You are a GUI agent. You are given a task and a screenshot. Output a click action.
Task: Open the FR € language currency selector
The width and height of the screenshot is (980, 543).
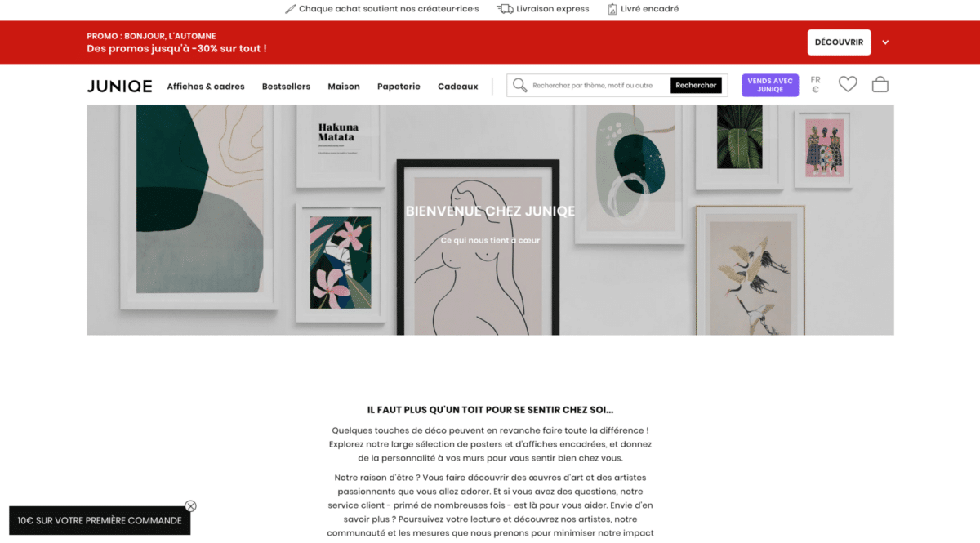coord(815,85)
